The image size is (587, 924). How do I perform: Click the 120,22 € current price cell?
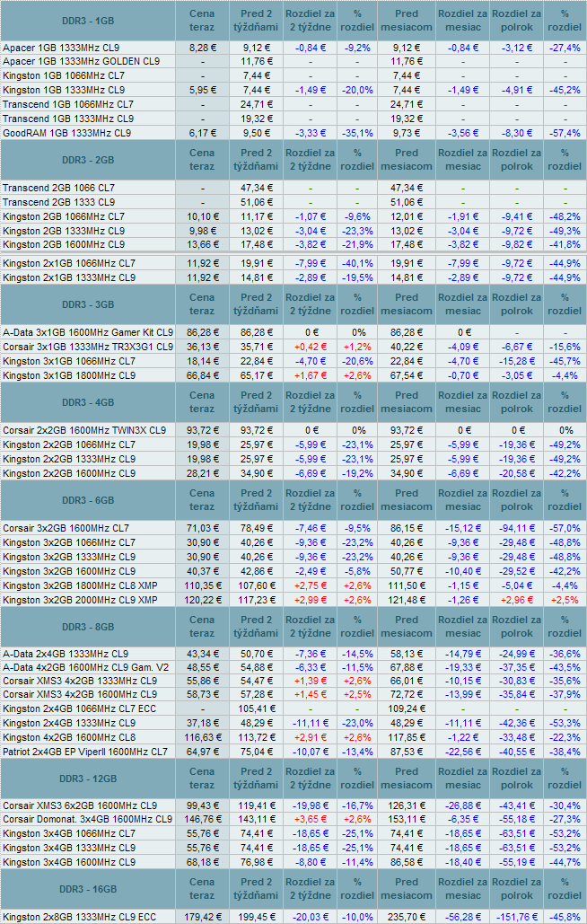tap(203, 600)
